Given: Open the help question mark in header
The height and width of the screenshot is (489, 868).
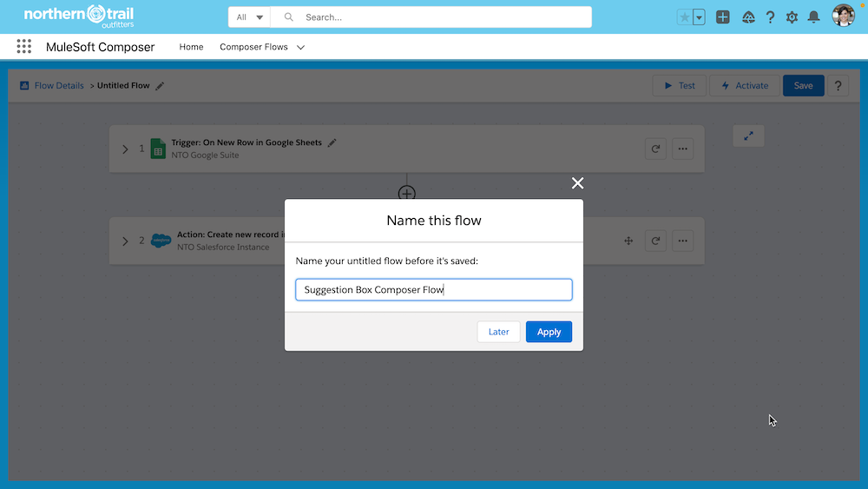Looking at the screenshot, I should coord(770,17).
